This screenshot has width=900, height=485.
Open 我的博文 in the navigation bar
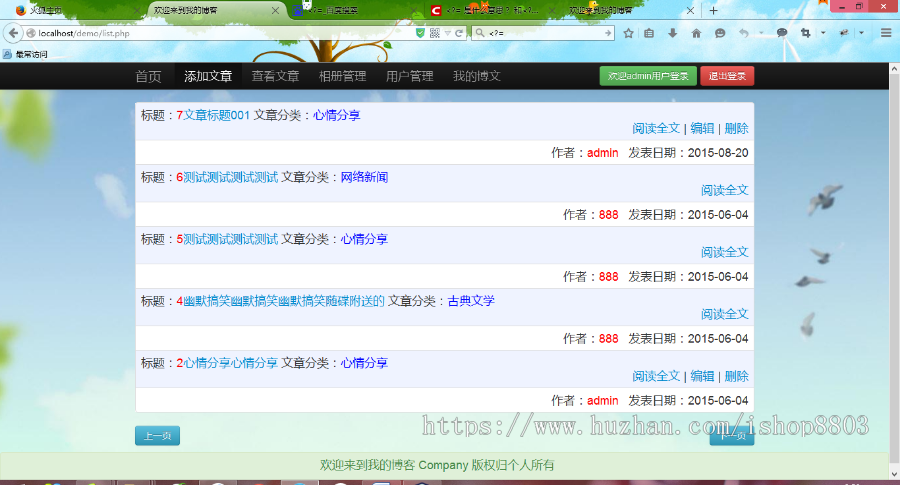tap(477, 76)
